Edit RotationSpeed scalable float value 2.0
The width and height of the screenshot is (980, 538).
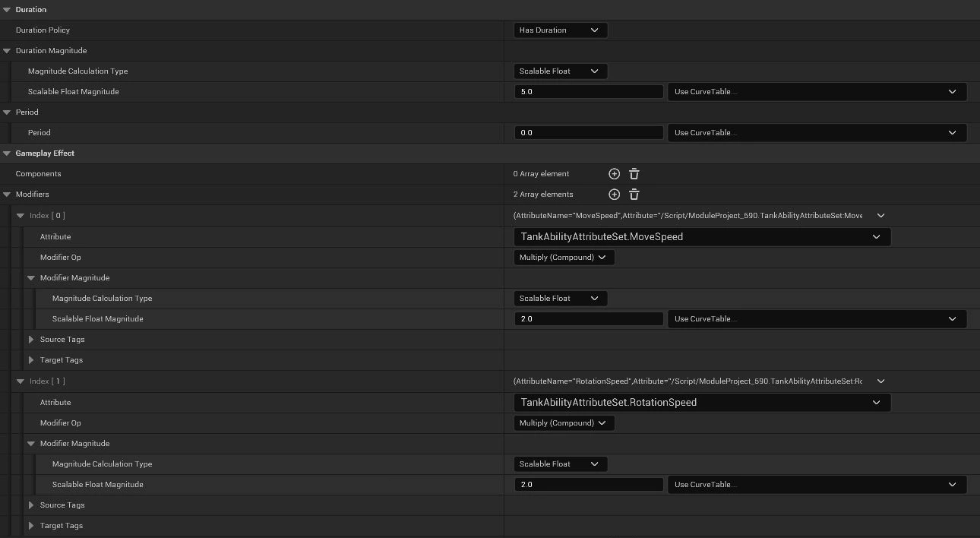[x=589, y=485]
